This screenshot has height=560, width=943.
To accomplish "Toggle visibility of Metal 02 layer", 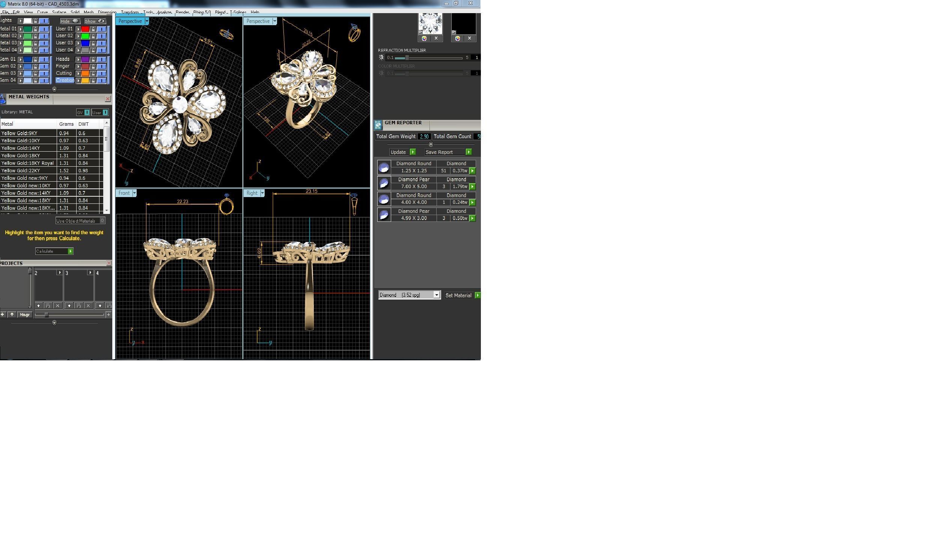I will click(44, 36).
